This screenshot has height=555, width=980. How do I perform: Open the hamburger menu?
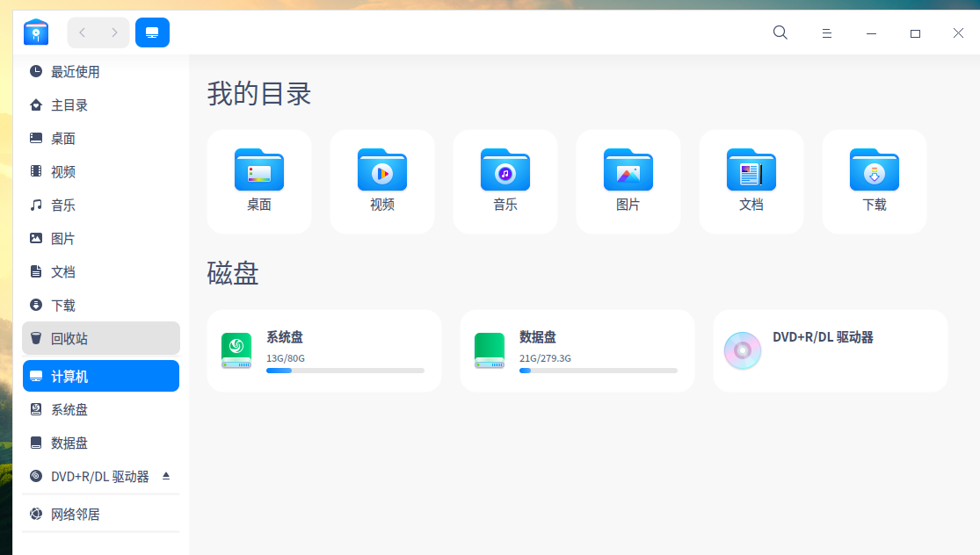click(826, 32)
